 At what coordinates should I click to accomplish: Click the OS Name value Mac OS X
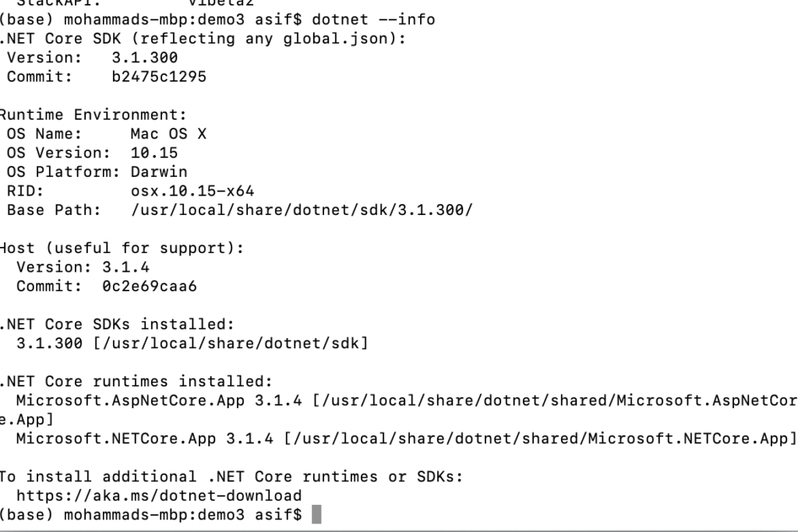click(168, 134)
